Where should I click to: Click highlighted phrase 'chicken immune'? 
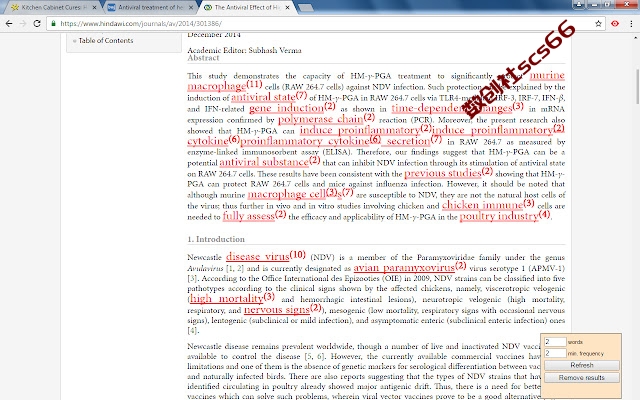click(482, 205)
